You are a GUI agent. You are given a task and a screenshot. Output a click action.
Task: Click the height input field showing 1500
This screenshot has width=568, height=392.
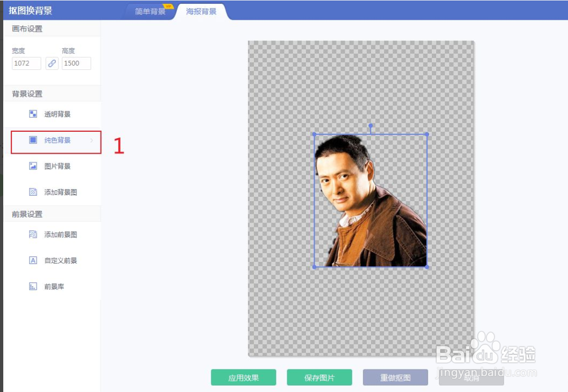pos(76,63)
